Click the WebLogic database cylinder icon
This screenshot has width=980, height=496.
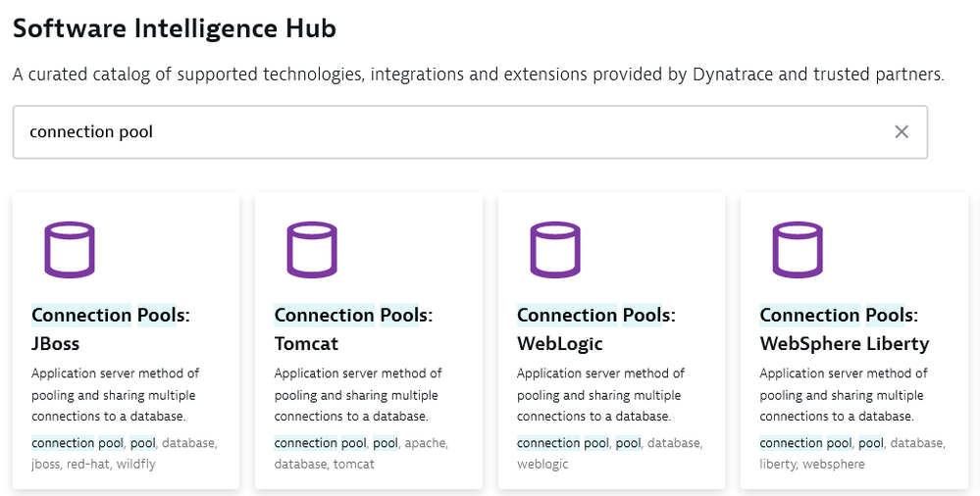[555, 249]
